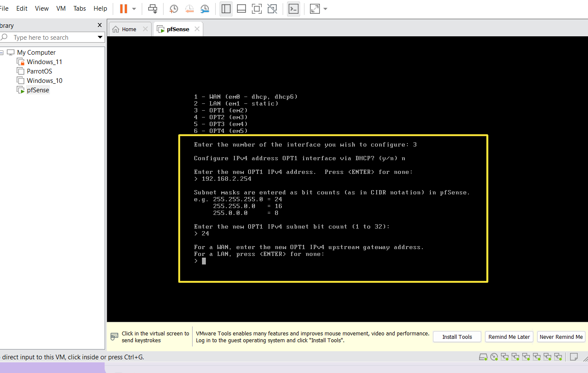Toggle the library sidebar visibility icon

(x=226, y=9)
